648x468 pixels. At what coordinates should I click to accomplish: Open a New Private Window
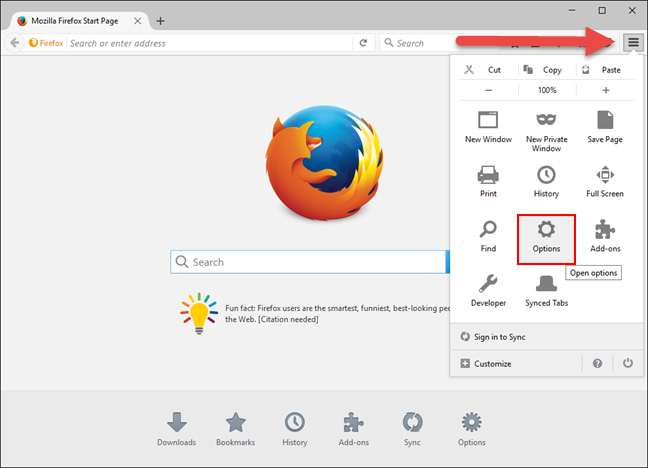click(x=546, y=131)
